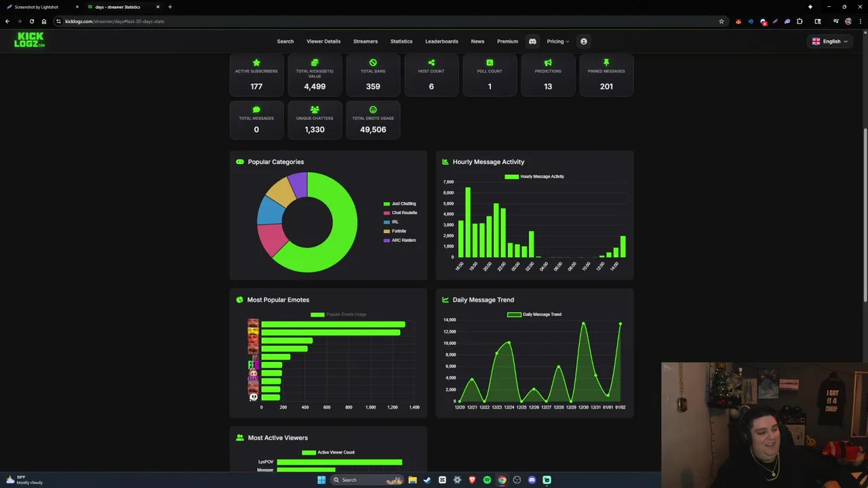Open the English language selector
Screen dimensions: 868x488
tap(830, 41)
